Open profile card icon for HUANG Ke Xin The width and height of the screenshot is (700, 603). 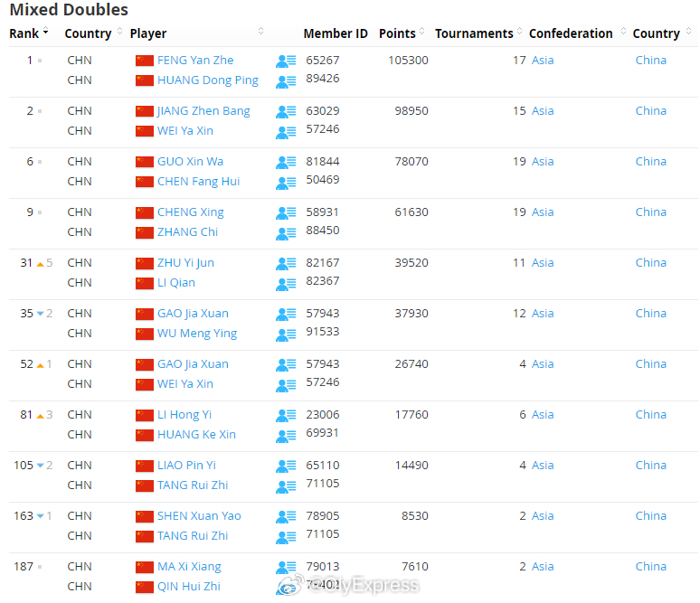coord(286,436)
